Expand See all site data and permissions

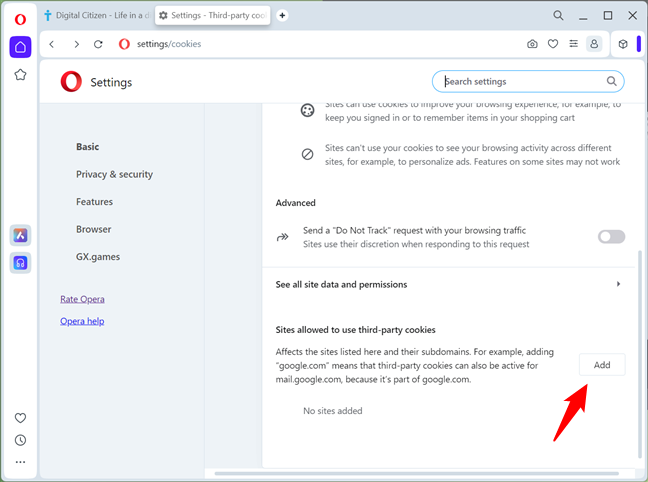coord(449,284)
